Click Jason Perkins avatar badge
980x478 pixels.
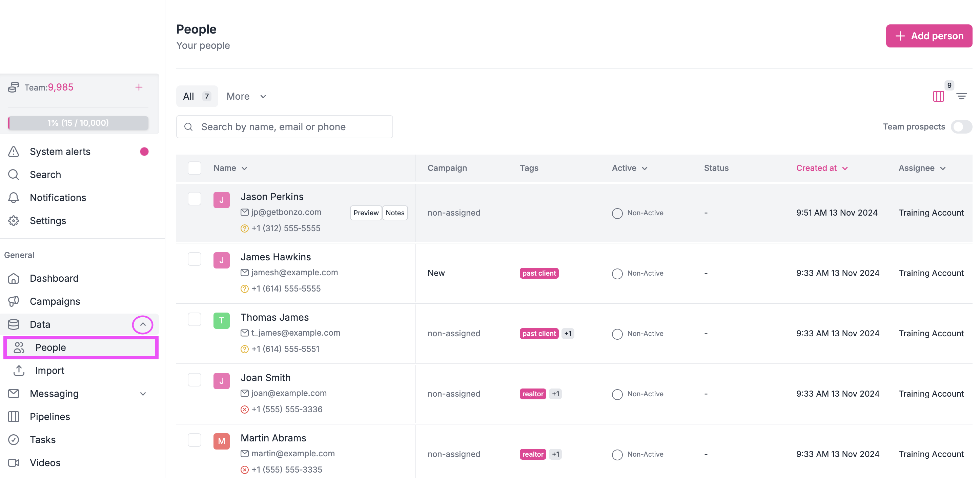click(221, 200)
